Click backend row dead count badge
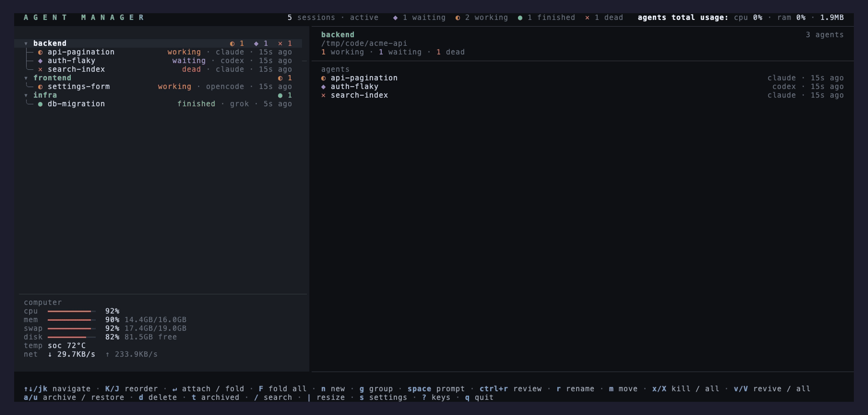Screen dimensions: 868x415 point(285,43)
